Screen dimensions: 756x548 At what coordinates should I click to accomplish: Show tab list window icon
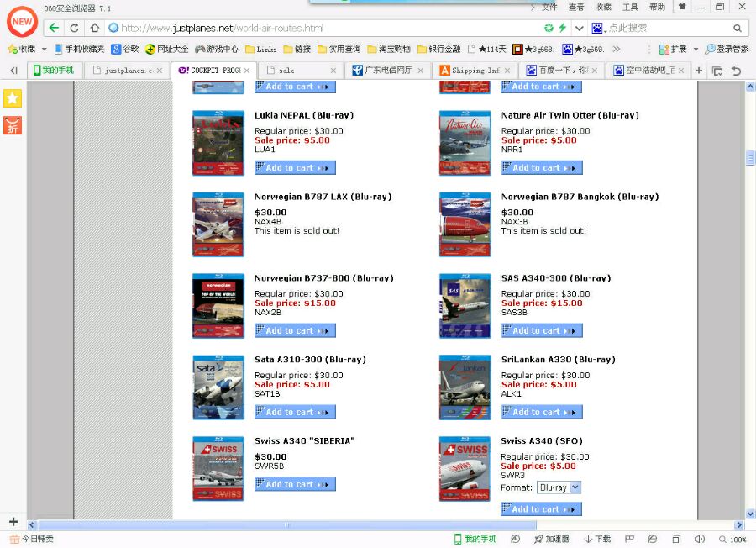(717, 71)
